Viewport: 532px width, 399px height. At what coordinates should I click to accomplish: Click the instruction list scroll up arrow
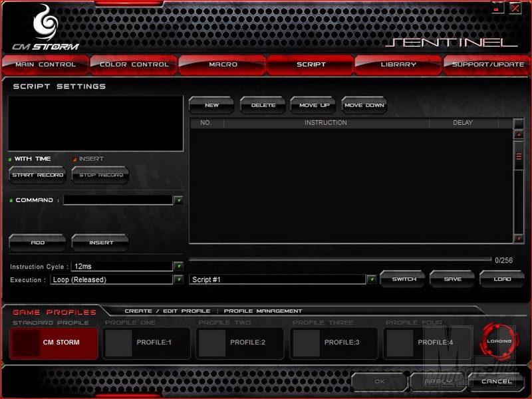(519, 135)
